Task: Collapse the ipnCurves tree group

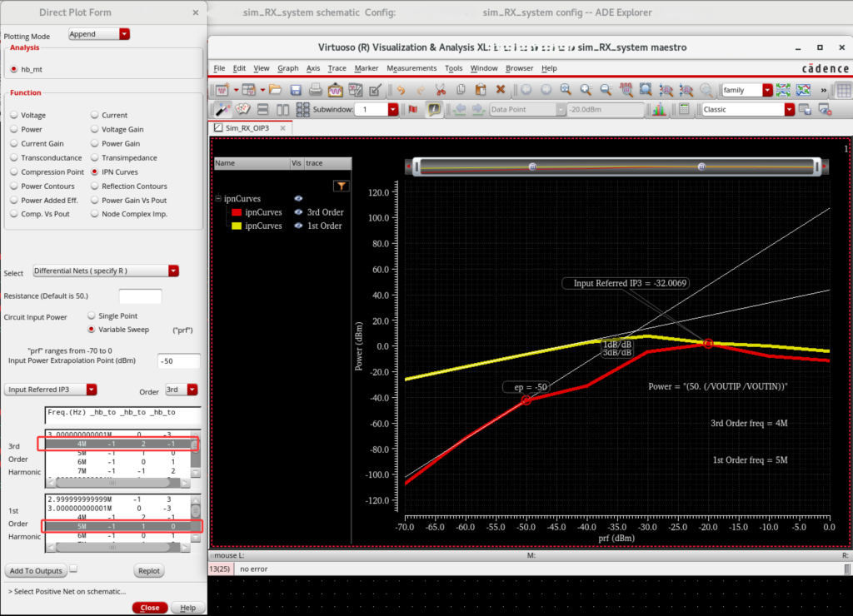Action: (218, 198)
